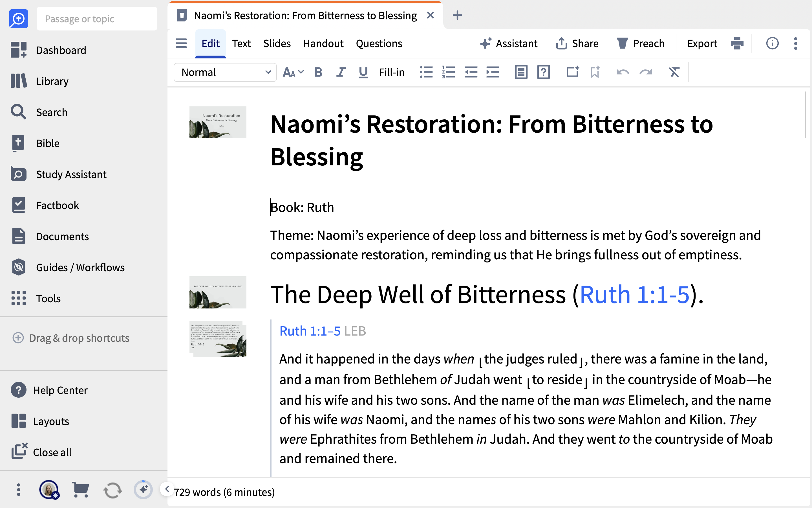Add a new slide
Viewport: 812px width, 508px height.
click(572, 72)
